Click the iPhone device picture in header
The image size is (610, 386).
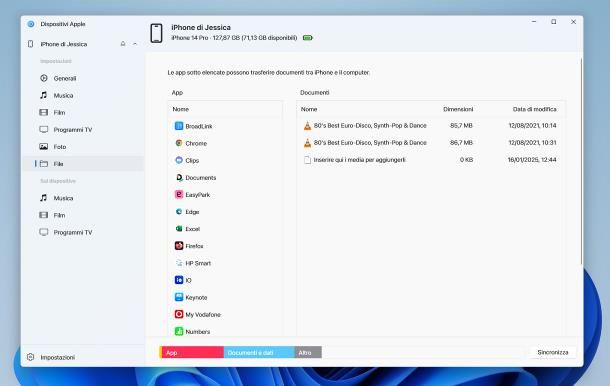156,33
